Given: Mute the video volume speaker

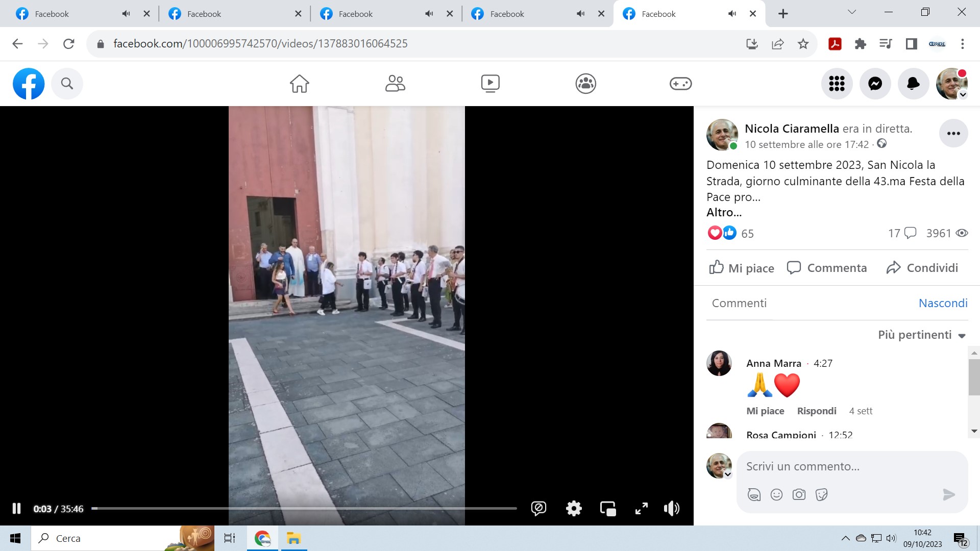Looking at the screenshot, I should click(x=672, y=508).
